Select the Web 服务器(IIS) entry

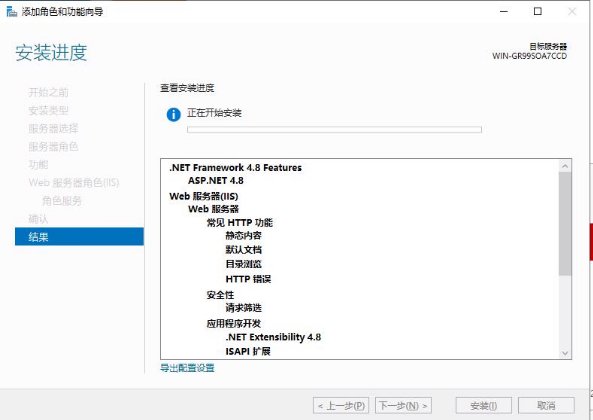click(204, 196)
